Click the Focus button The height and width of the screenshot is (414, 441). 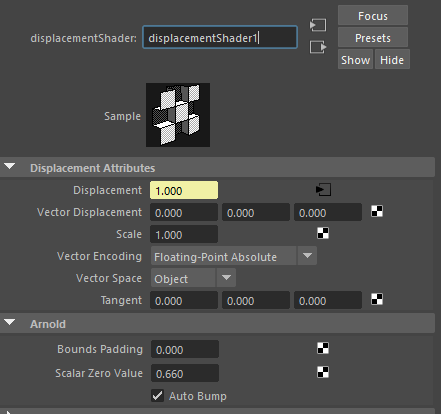pyautogui.click(x=373, y=16)
